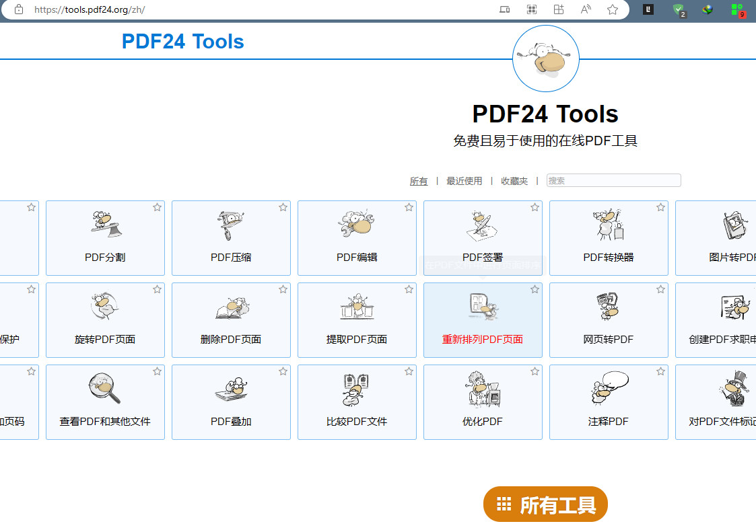Favorite 旋转PDF页面 with its star
This screenshot has height=532, width=756.
pos(157,289)
